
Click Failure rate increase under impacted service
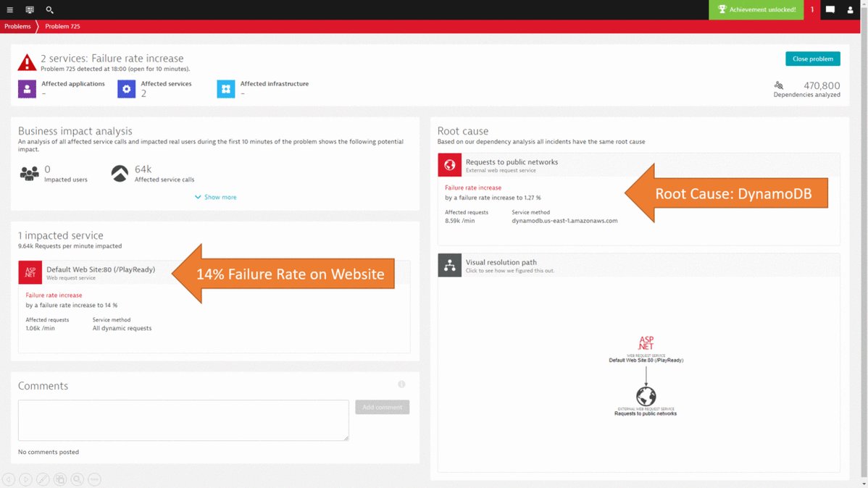(54, 295)
